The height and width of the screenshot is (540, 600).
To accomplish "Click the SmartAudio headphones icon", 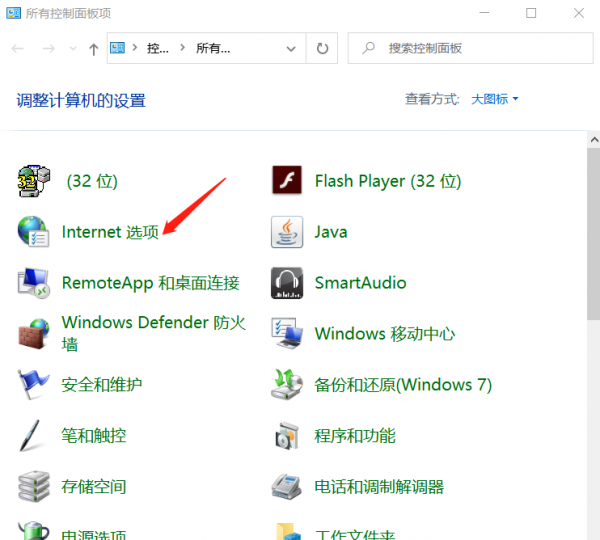I will click(x=287, y=283).
